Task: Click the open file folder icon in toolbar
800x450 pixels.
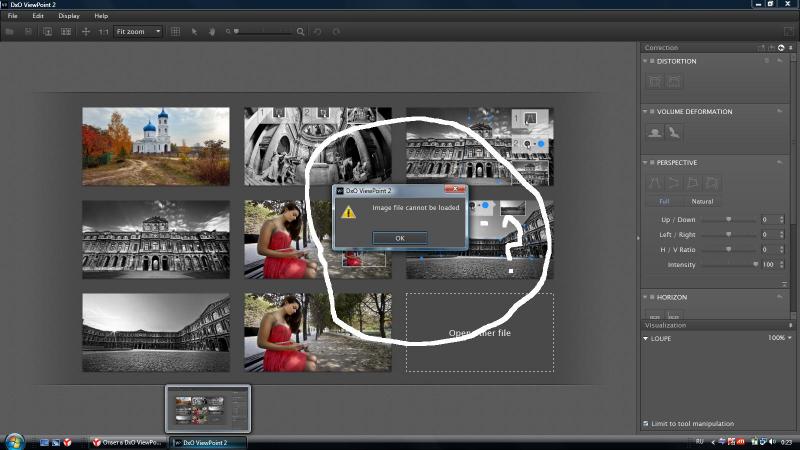Action: pos(9,32)
